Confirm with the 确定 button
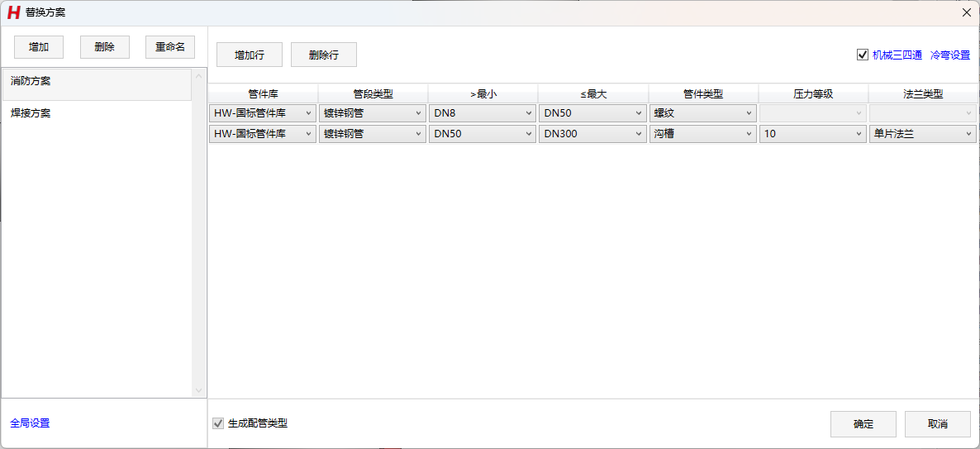Image resolution: width=980 pixels, height=449 pixels. (863, 424)
